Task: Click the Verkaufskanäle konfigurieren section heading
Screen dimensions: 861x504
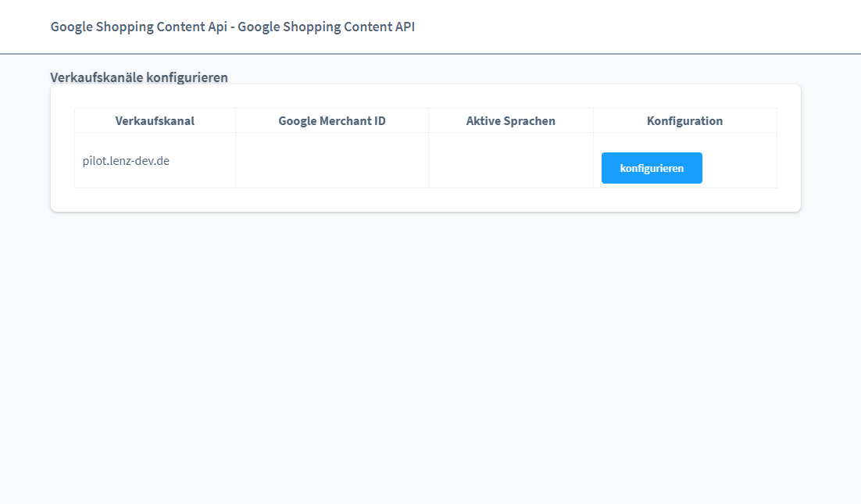Action: click(139, 77)
